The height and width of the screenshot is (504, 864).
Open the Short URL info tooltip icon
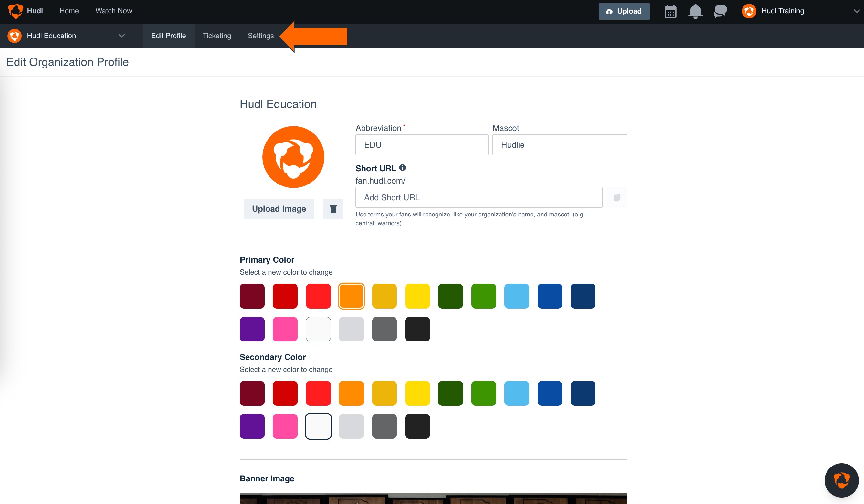coord(402,168)
